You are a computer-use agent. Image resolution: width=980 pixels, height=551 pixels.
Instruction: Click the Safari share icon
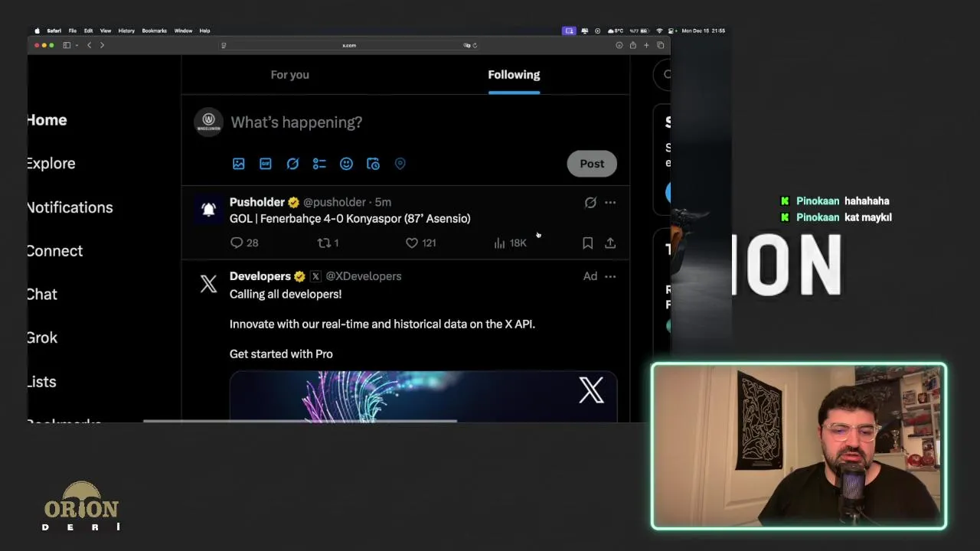[632, 45]
